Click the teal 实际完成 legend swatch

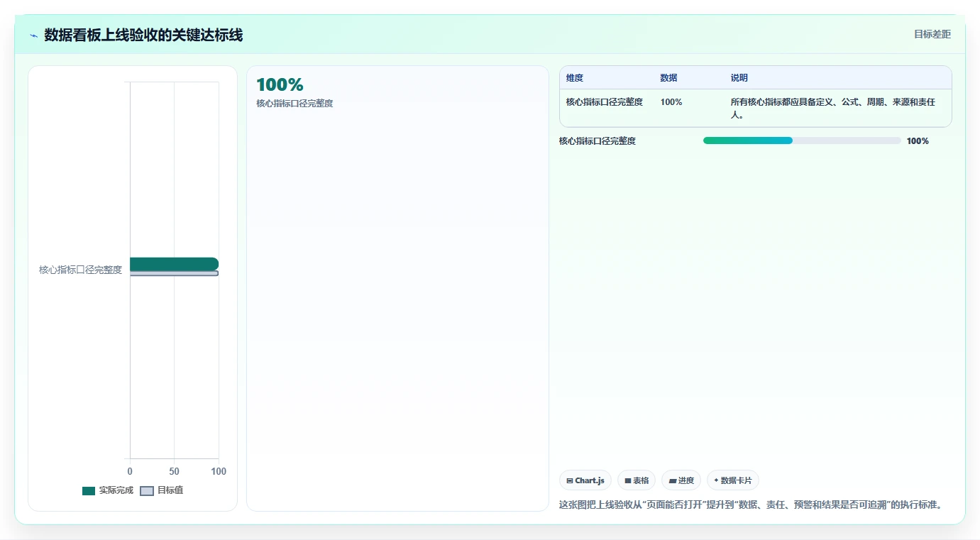click(x=89, y=491)
